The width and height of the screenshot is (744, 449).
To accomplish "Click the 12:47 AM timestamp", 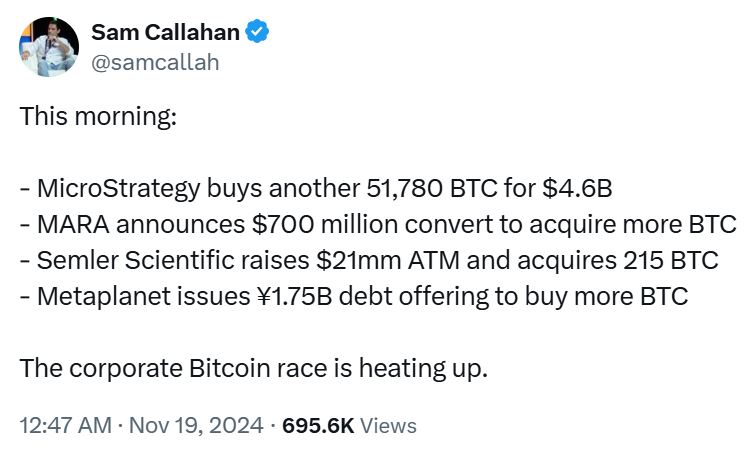I will (x=65, y=425).
